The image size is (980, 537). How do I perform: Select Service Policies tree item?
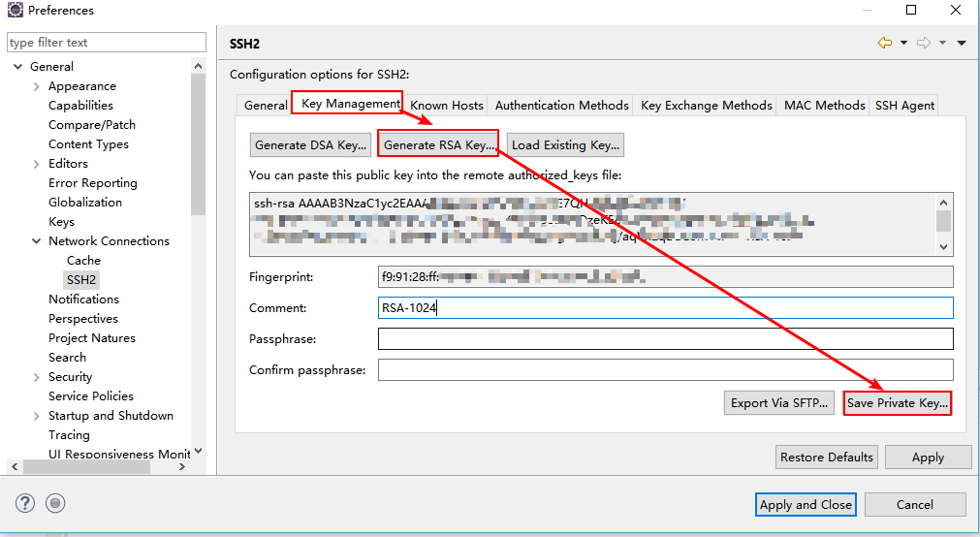[90, 395]
